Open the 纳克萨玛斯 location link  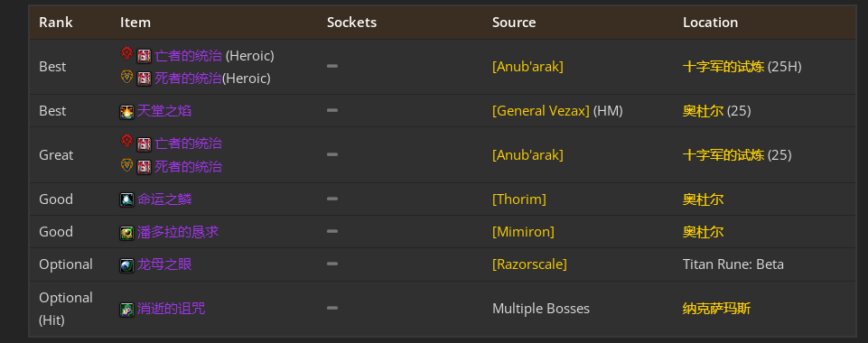(716, 308)
